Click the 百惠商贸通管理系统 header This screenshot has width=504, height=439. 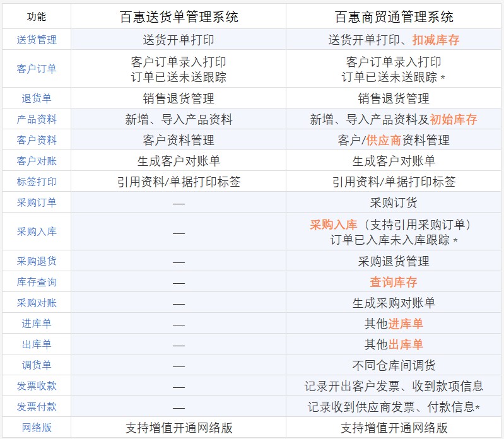pyautogui.click(x=394, y=16)
